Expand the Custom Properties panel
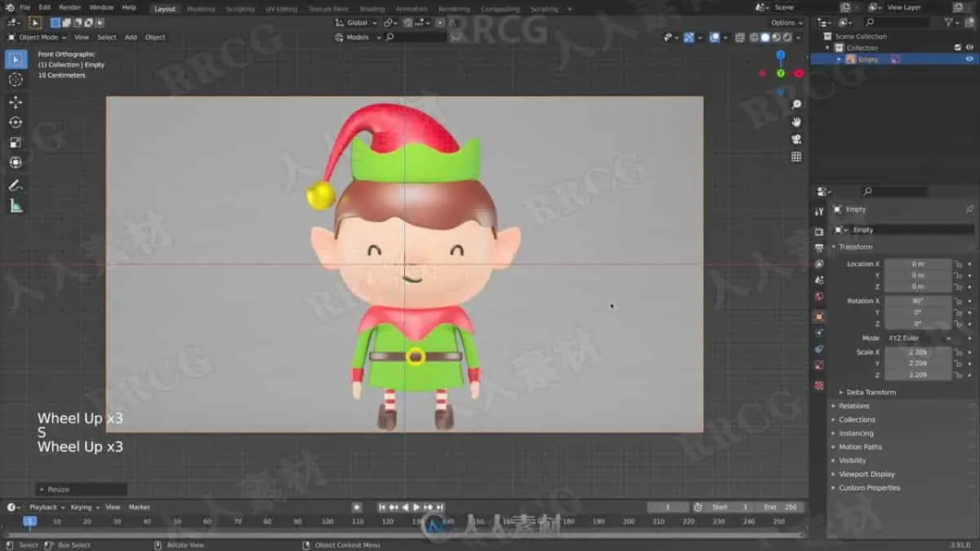980x551 pixels. point(869,487)
